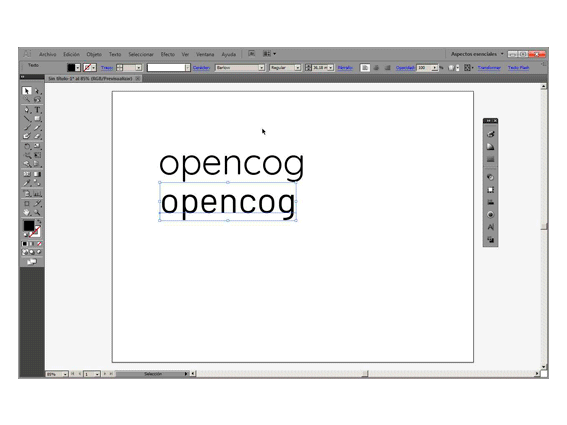Click the Opacidad link

(x=405, y=68)
